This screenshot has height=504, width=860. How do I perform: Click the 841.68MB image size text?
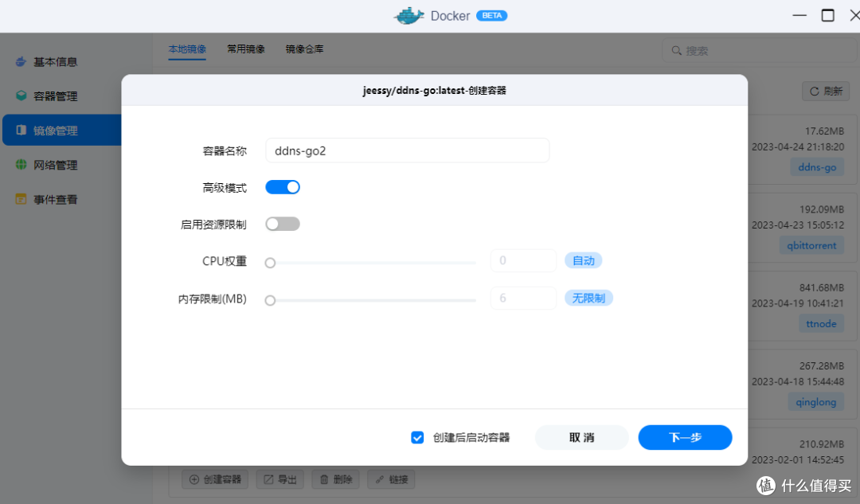pyautogui.click(x=822, y=287)
